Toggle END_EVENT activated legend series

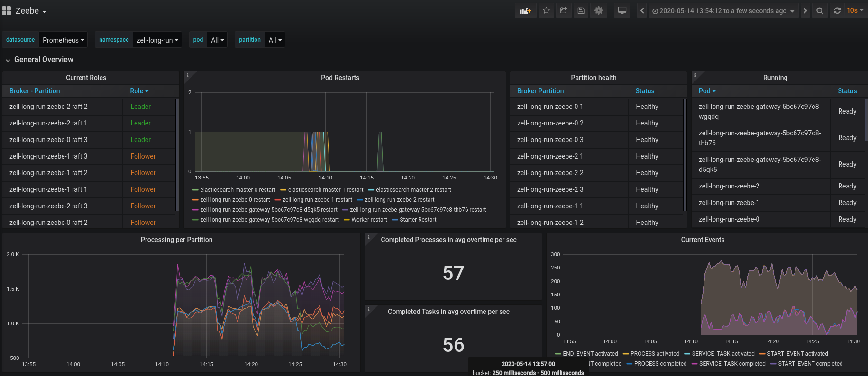(590, 354)
